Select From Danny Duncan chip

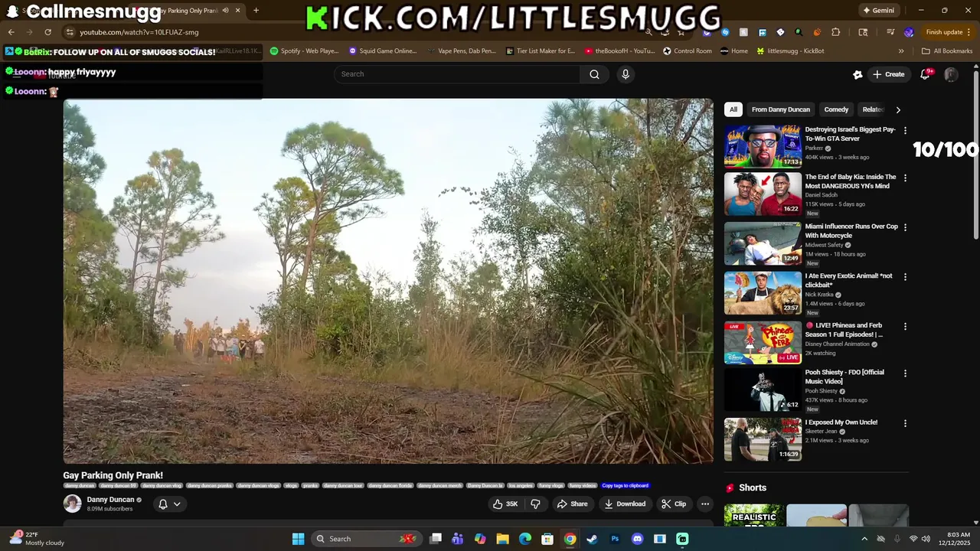pos(780,109)
